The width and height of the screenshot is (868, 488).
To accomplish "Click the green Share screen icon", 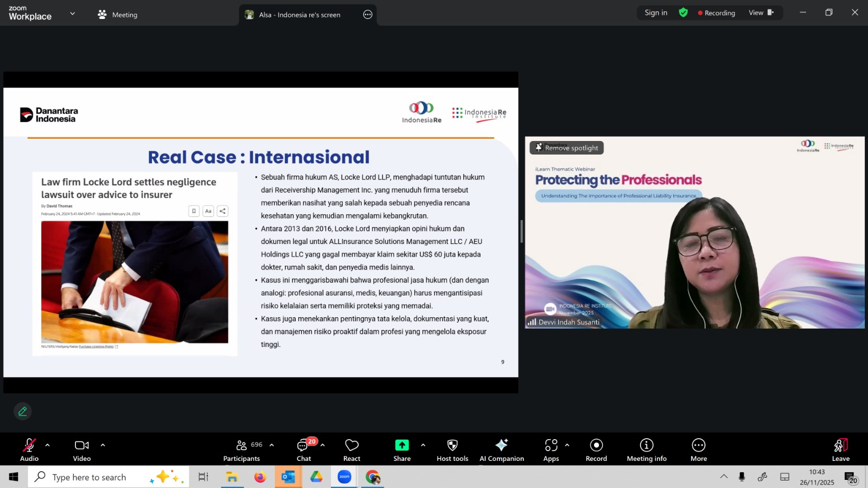I will [402, 445].
